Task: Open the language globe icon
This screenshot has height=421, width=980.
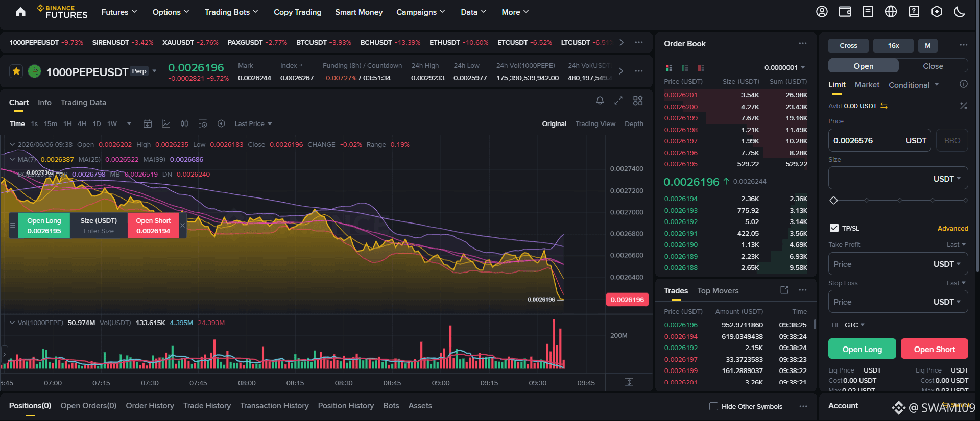Action: pyautogui.click(x=891, y=12)
